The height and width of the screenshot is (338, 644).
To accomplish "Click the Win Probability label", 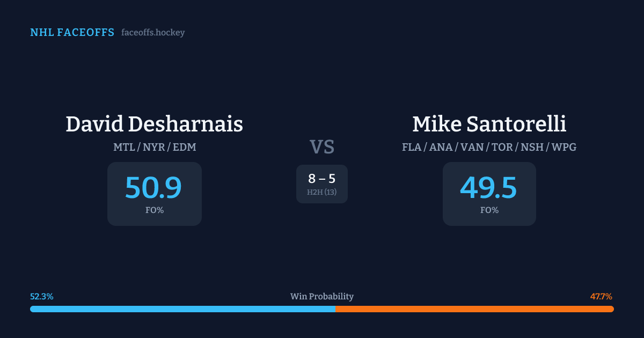I will coord(322,297).
